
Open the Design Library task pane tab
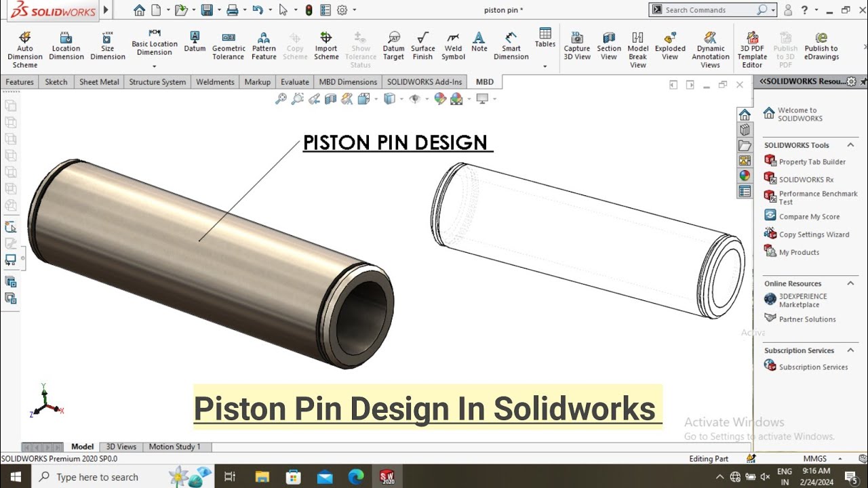(x=745, y=129)
